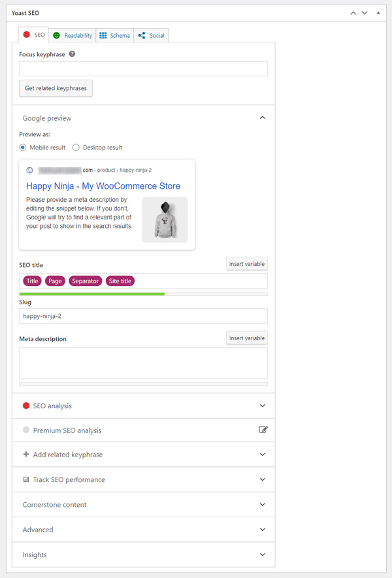The width and height of the screenshot is (392, 578).
Task: Click the edit icon for Premium SEO analysis
Action: point(263,430)
